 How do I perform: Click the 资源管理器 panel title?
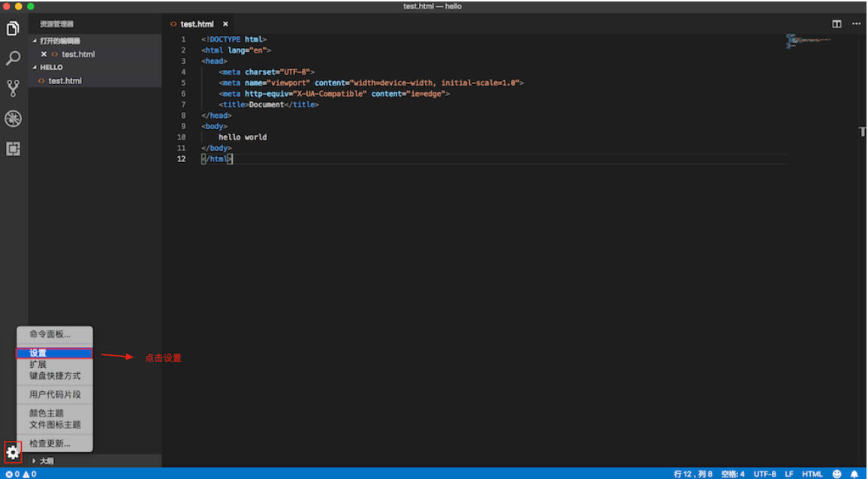pyautogui.click(x=56, y=24)
